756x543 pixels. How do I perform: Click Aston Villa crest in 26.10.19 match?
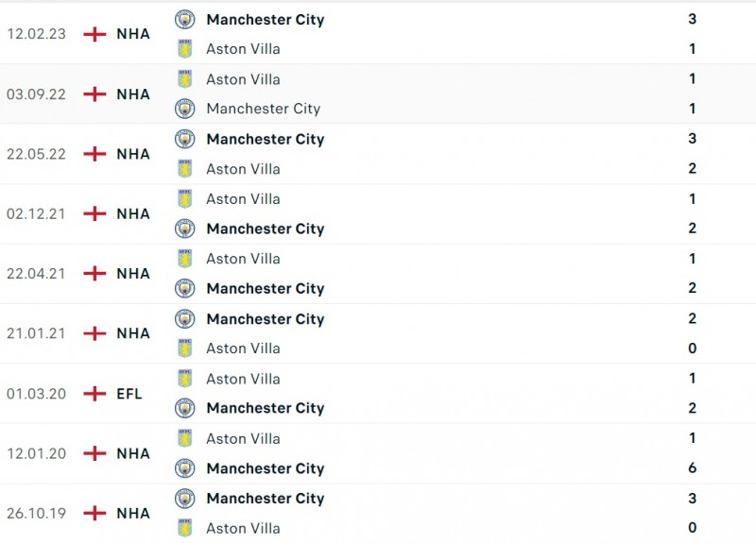[185, 528]
